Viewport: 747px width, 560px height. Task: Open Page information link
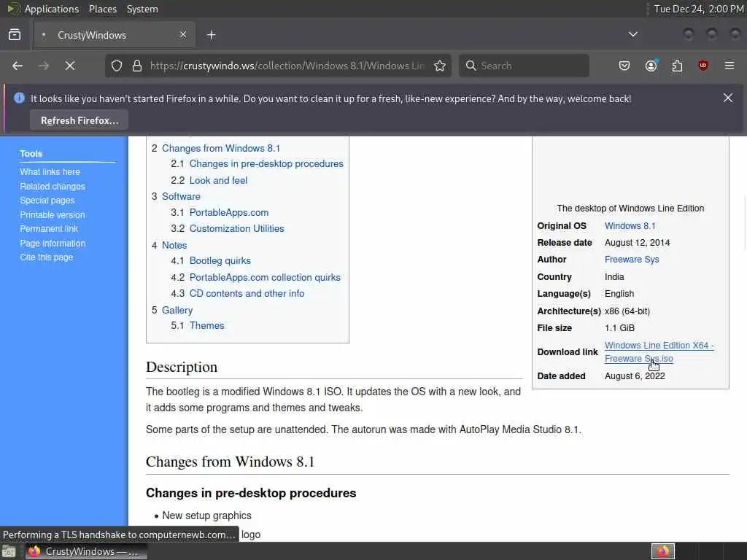[53, 244]
